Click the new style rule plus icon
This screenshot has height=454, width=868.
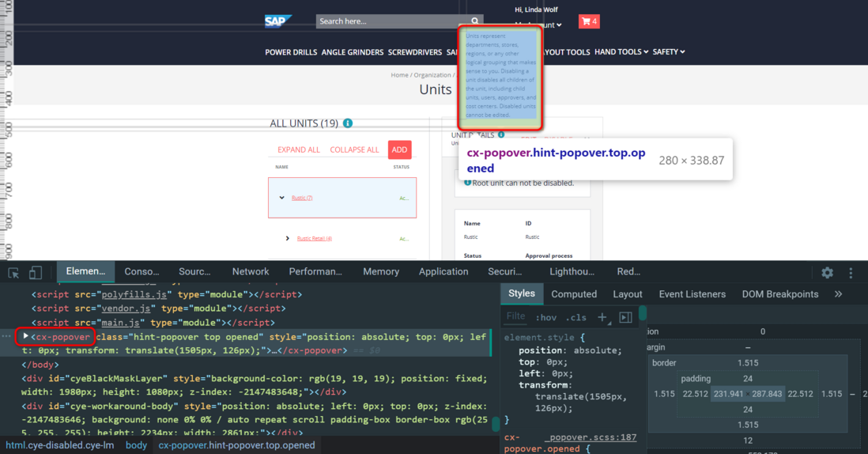[602, 317]
